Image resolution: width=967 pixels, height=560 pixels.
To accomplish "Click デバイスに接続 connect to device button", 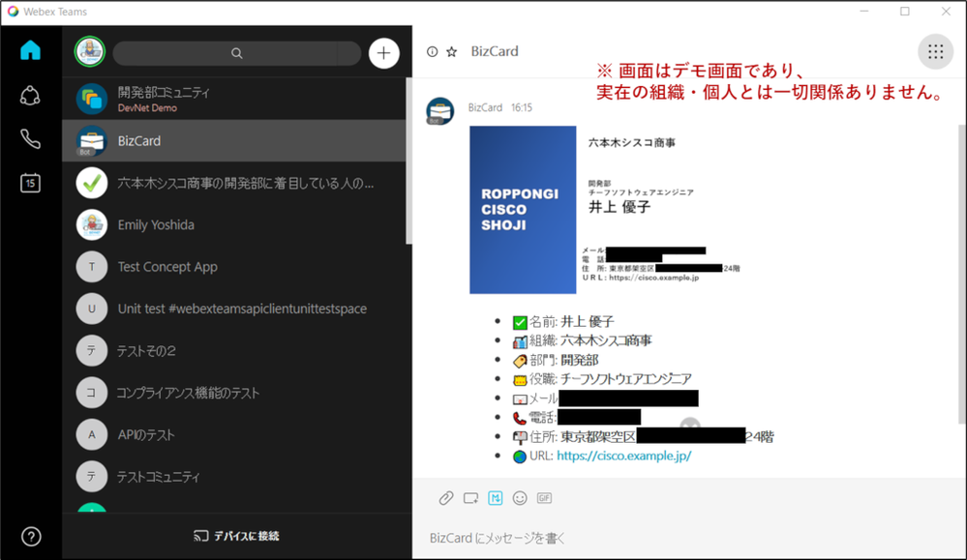I will pyautogui.click(x=237, y=536).
